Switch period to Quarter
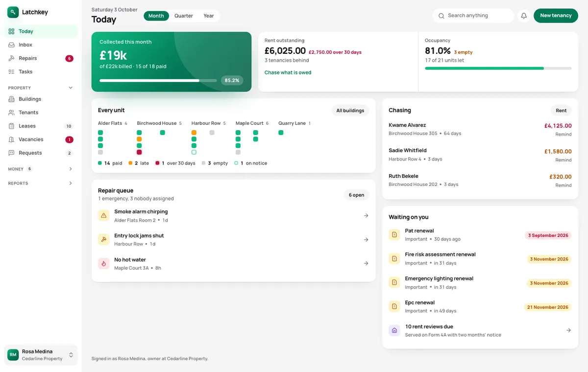The height and width of the screenshot is (372, 588). (184, 16)
